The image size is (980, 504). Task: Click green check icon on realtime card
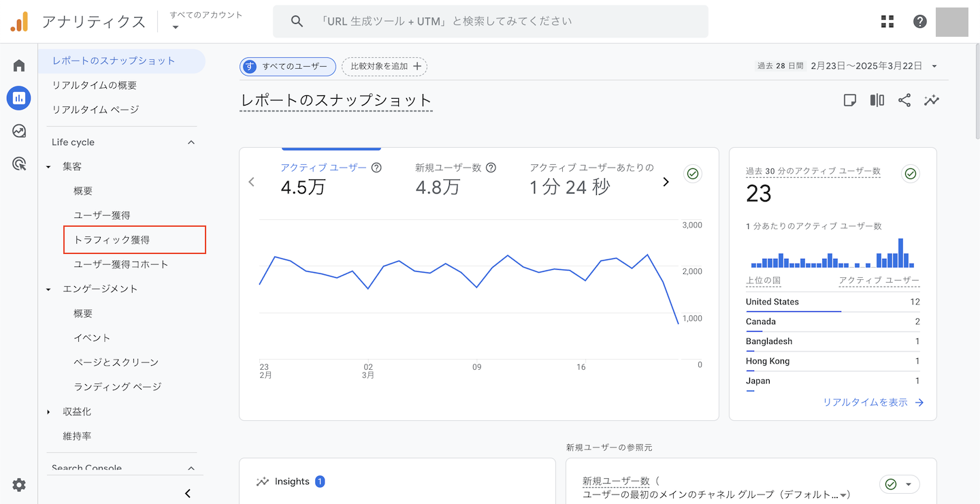[911, 174]
